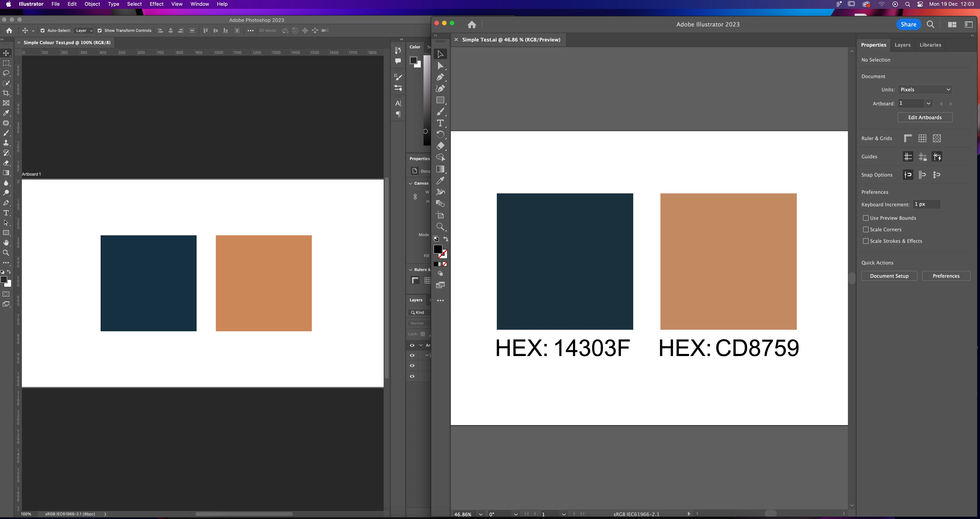
Task: Activate Photoshop's Hand tool
Action: (x=6, y=243)
